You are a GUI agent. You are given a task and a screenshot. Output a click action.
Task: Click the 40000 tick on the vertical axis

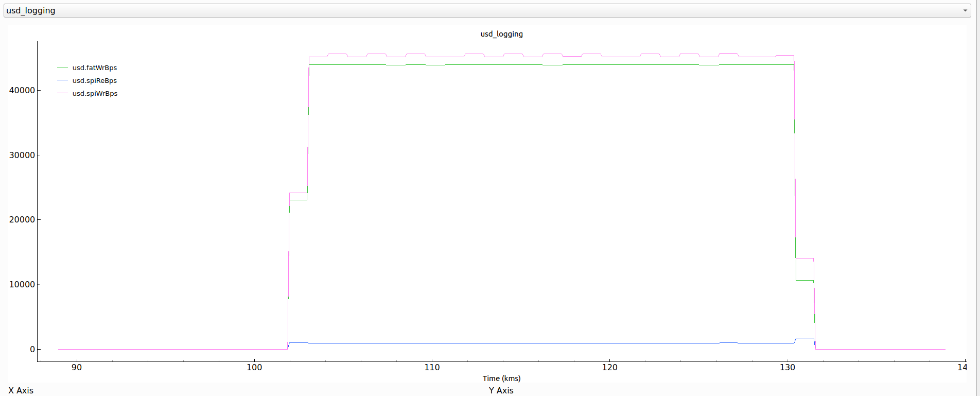tap(22, 91)
